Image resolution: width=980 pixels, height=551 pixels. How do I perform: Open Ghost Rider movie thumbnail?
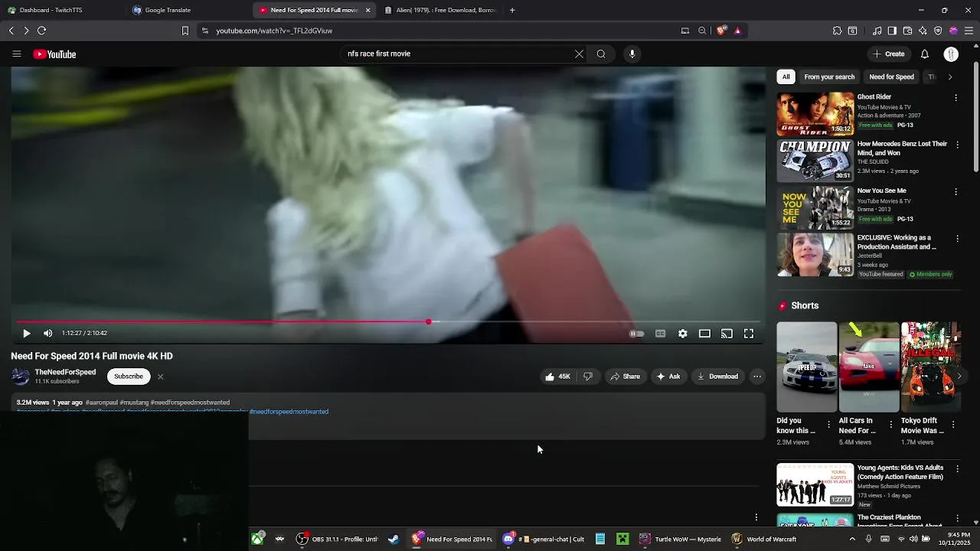click(x=815, y=114)
